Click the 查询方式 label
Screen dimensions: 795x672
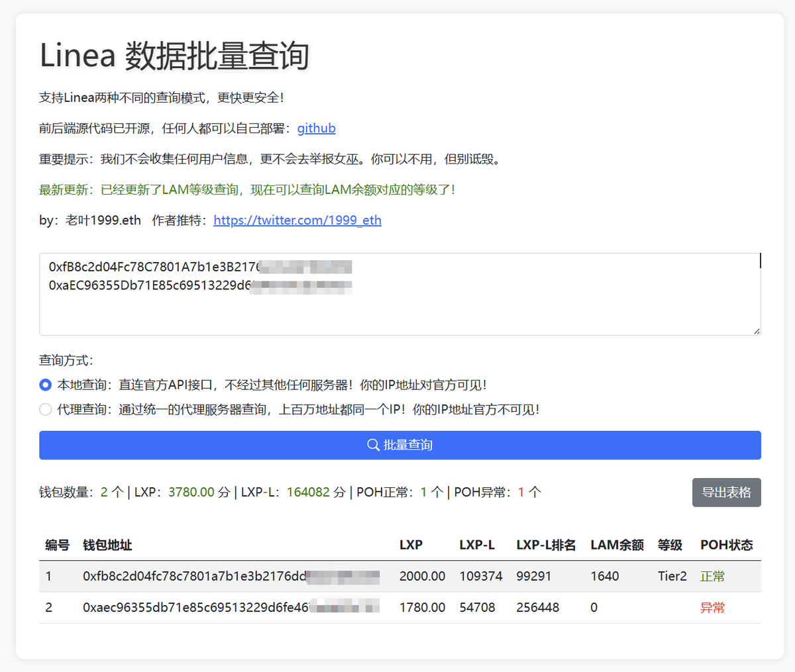pos(66,360)
